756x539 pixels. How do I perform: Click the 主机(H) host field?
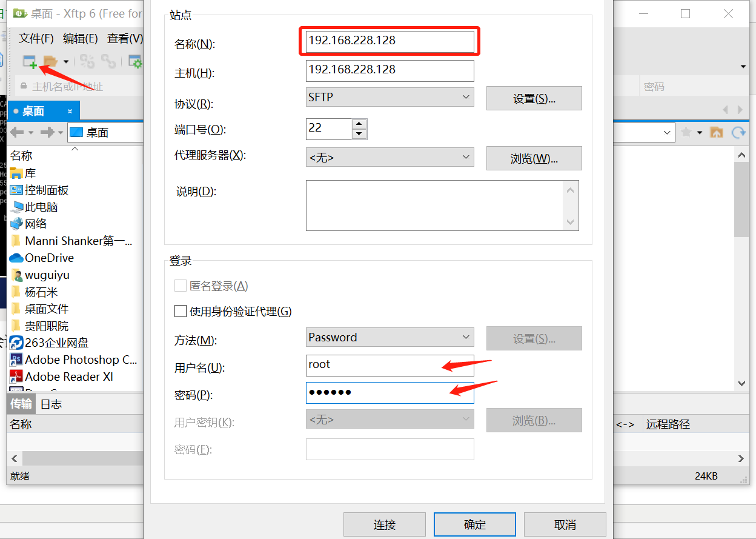(390, 70)
